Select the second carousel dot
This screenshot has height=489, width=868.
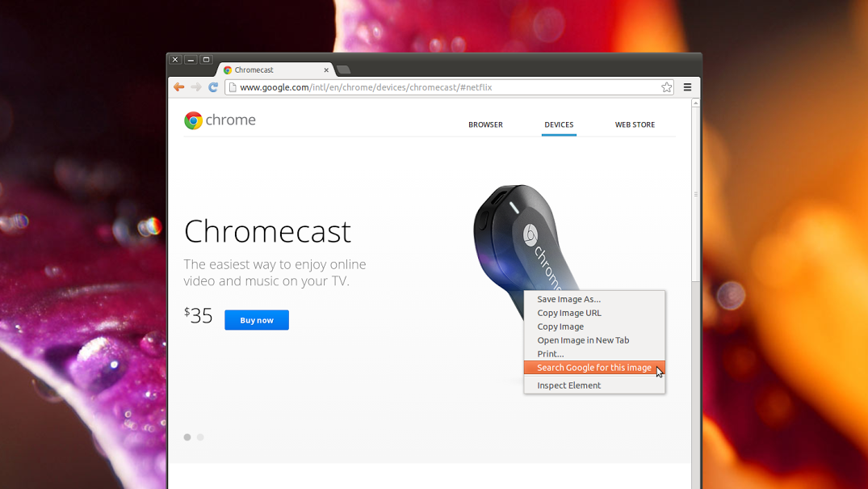pos(200,437)
